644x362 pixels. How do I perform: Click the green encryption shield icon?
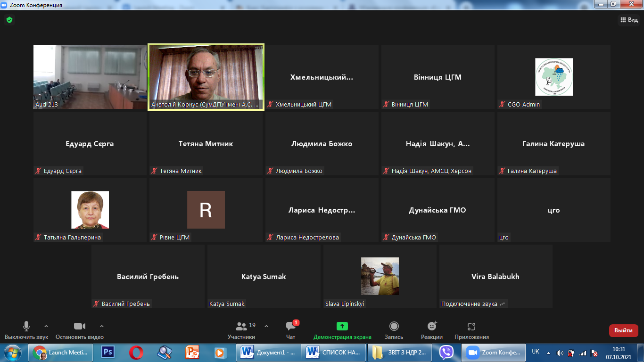(x=9, y=20)
